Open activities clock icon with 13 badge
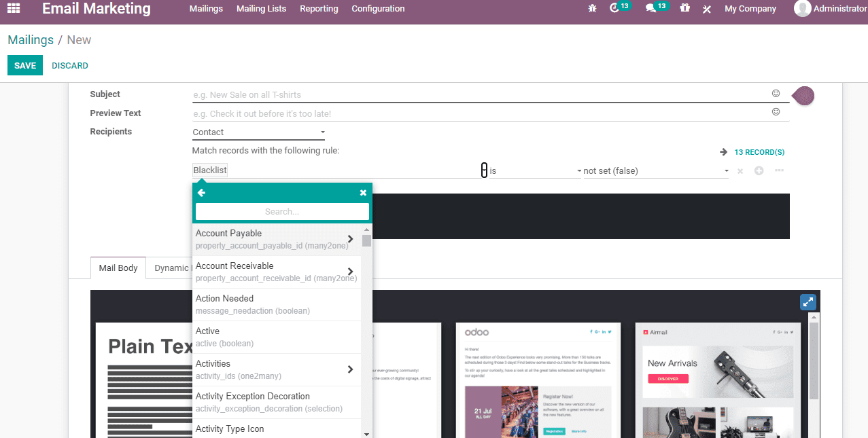This screenshot has height=438, width=868. click(614, 9)
